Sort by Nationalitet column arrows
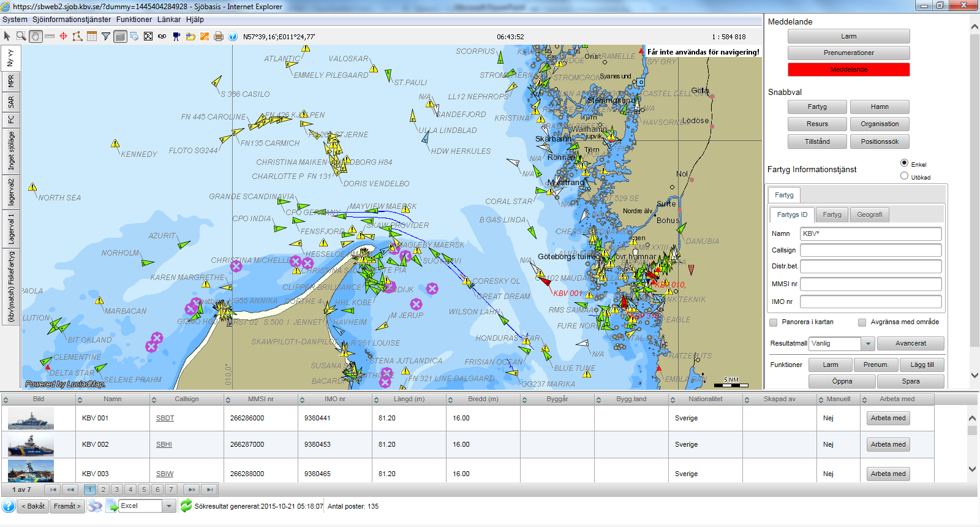 [x=673, y=400]
